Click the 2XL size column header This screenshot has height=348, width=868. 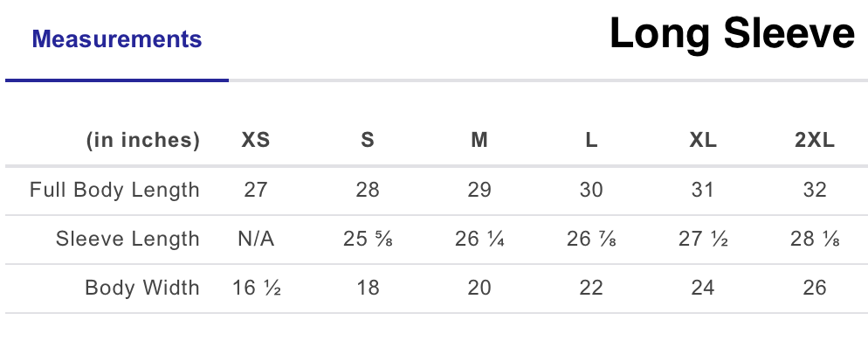(x=815, y=140)
